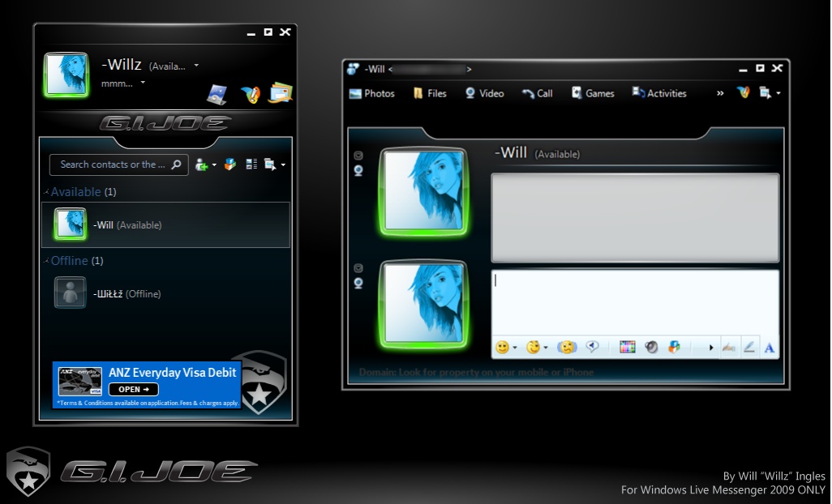Screen dimensions: 832x504
Task: Click the ANZ Everyday Visa Debit ad text
Action: (173, 373)
